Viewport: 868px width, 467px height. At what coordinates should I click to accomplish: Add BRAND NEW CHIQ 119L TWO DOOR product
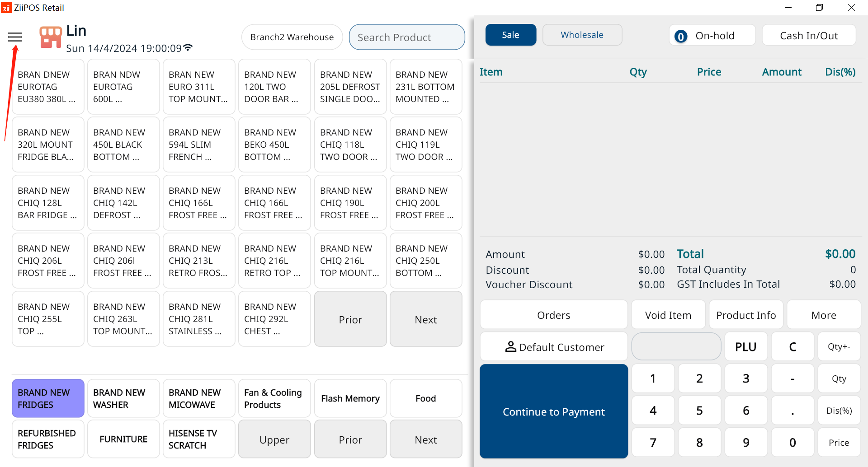pyautogui.click(x=426, y=145)
